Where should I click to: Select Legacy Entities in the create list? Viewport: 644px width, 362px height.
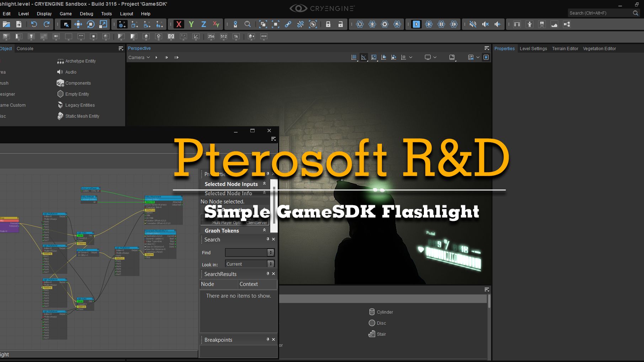(76, 105)
